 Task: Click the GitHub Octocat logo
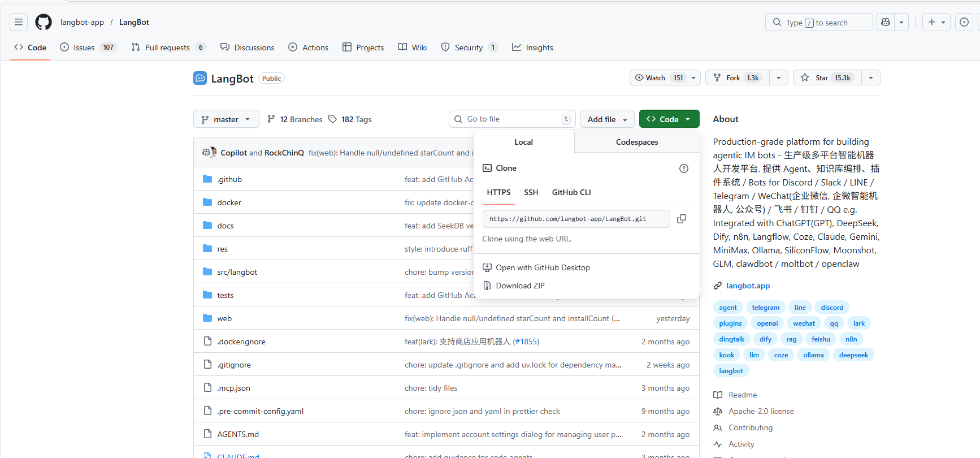pos(44,22)
